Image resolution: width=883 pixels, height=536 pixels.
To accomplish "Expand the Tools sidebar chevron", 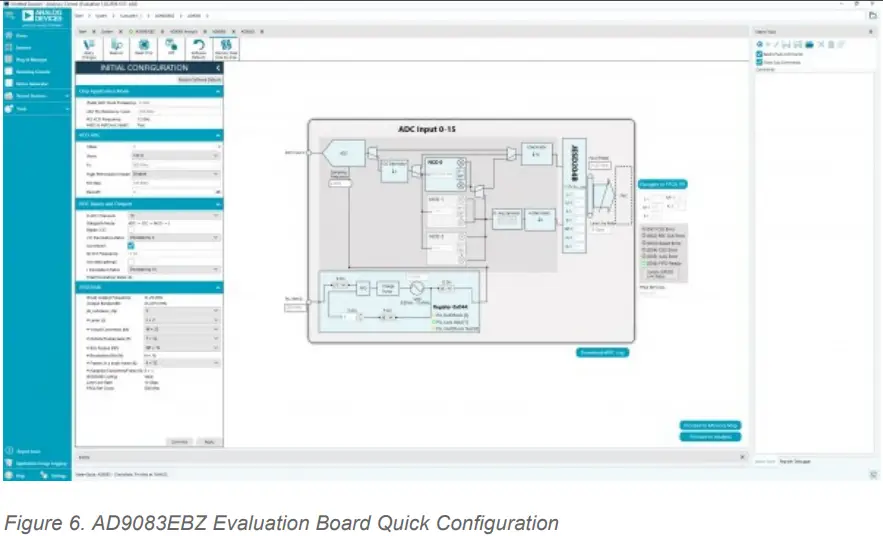I will tap(67, 108).
